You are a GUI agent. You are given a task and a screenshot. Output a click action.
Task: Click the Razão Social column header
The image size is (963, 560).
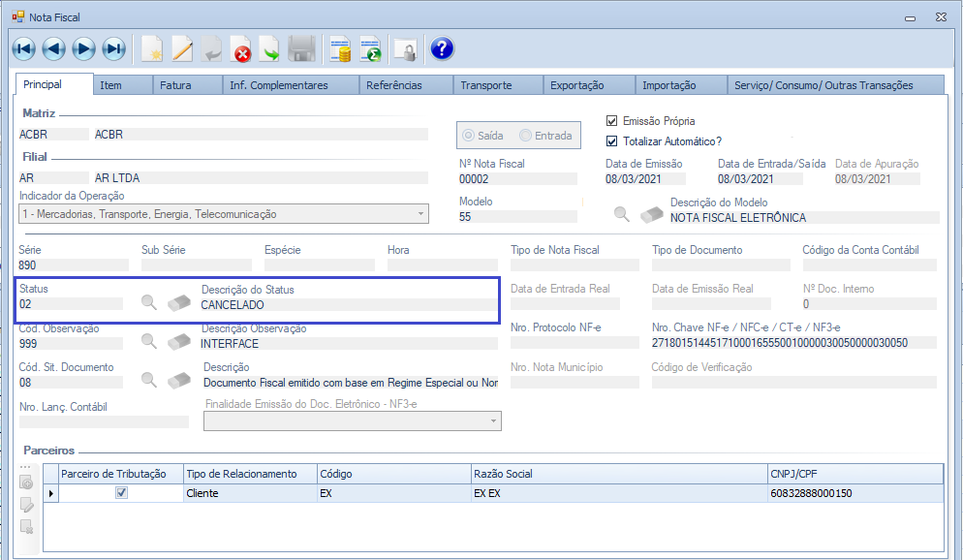618,474
